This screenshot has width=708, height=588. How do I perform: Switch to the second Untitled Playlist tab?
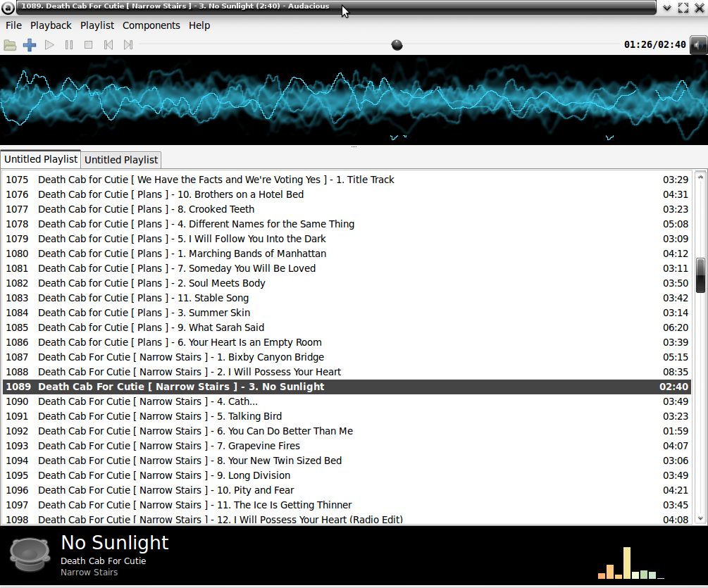pyautogui.click(x=121, y=160)
